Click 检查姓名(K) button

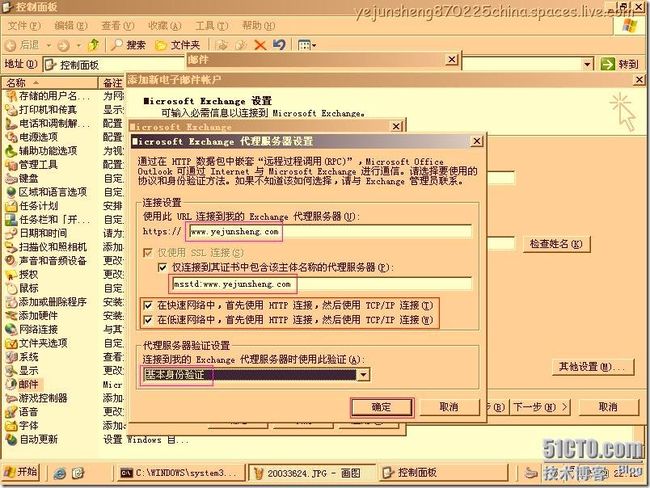[556, 244]
